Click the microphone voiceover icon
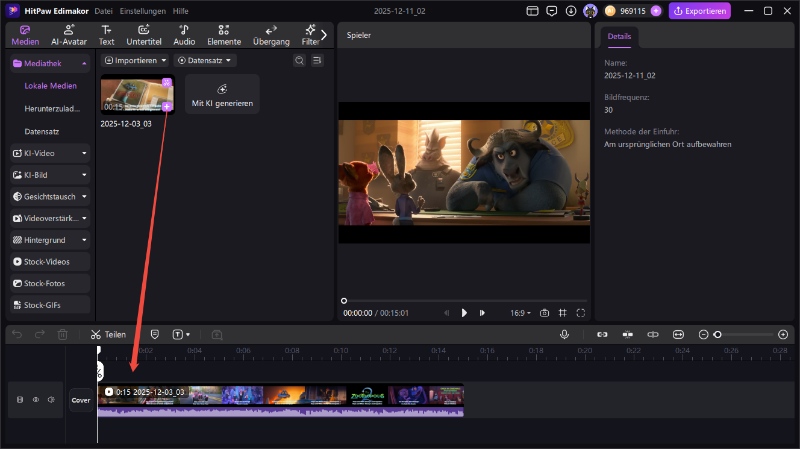 click(564, 334)
